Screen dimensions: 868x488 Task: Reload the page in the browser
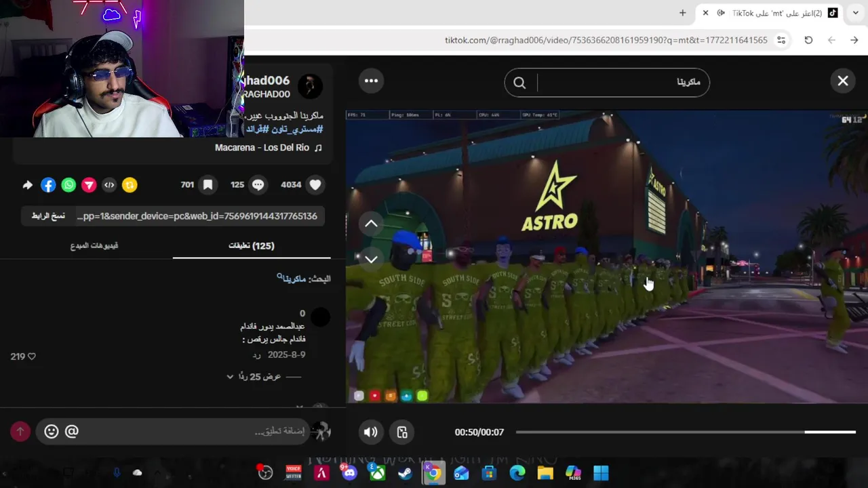808,40
